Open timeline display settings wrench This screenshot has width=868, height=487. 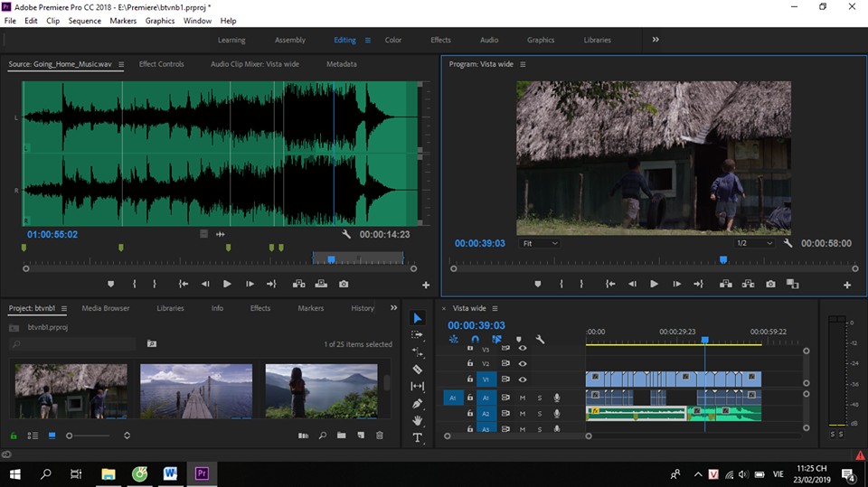tap(540, 339)
